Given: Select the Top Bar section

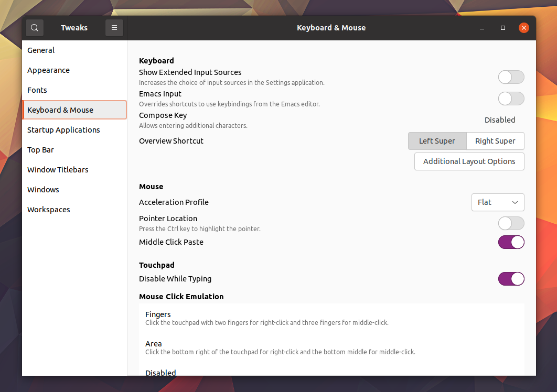Looking at the screenshot, I should 40,149.
